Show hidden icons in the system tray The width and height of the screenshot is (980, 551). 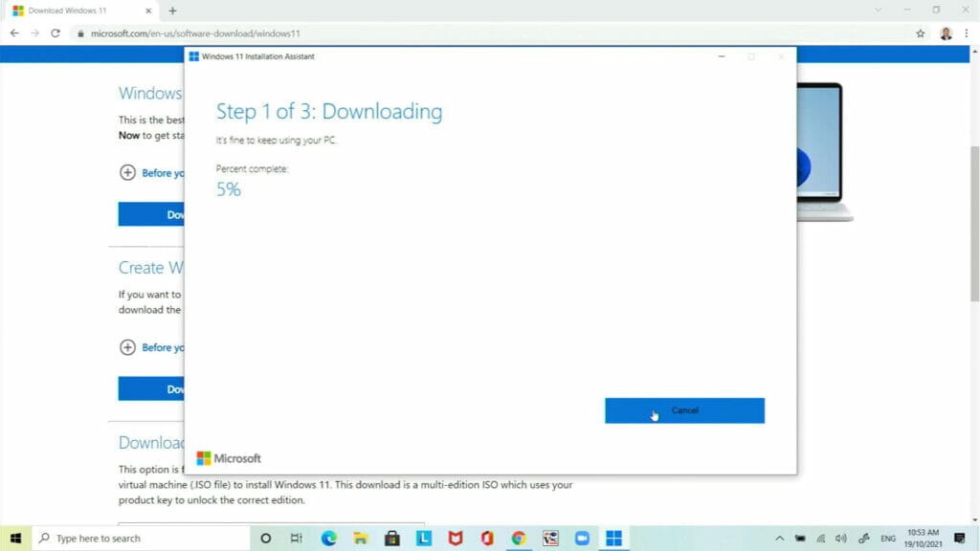[779, 538]
